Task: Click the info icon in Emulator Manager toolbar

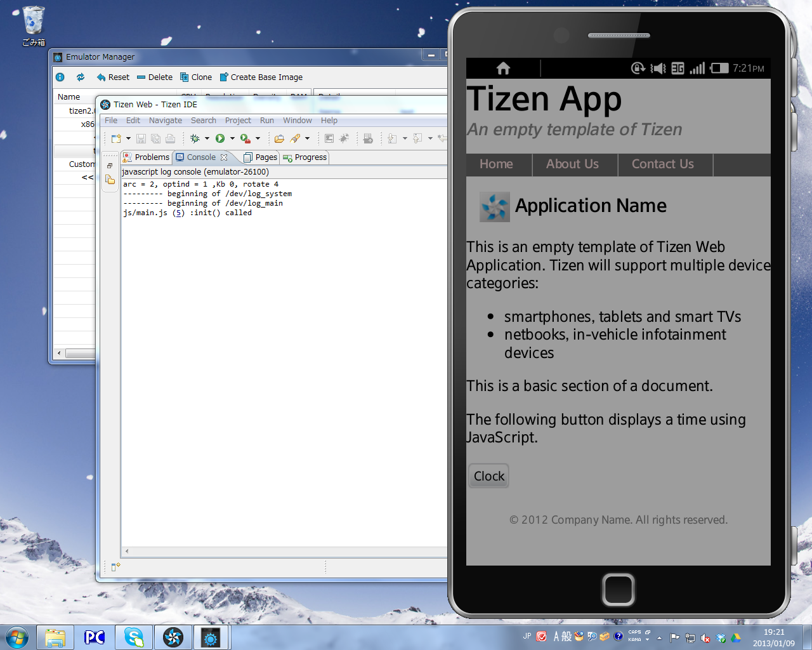Action: [60, 77]
